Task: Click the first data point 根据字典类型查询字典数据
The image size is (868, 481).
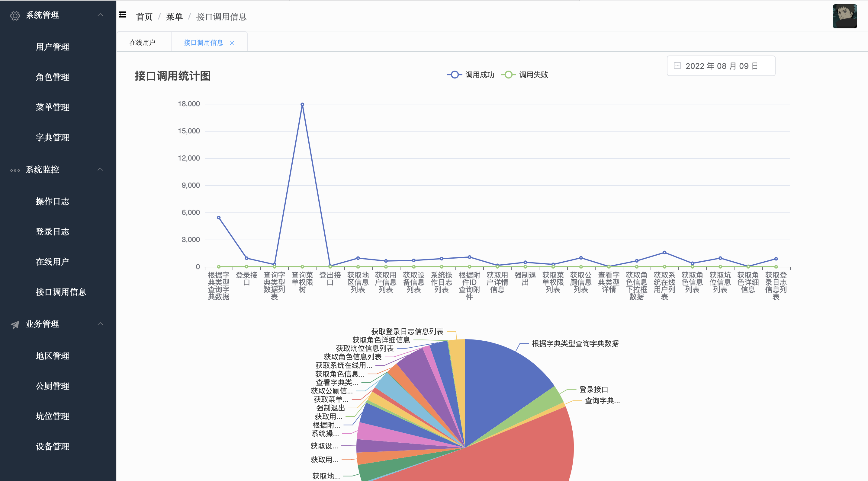Action: tap(219, 218)
